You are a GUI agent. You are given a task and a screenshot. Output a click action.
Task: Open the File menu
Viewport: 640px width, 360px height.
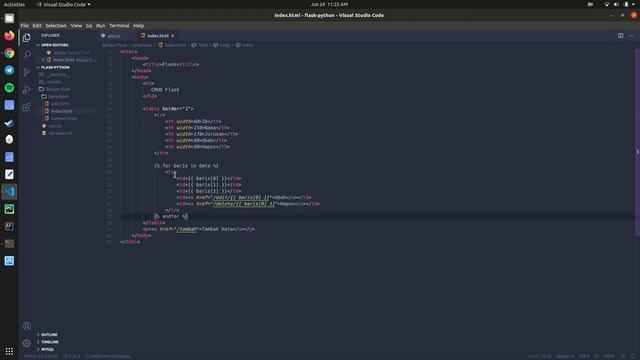[24, 25]
